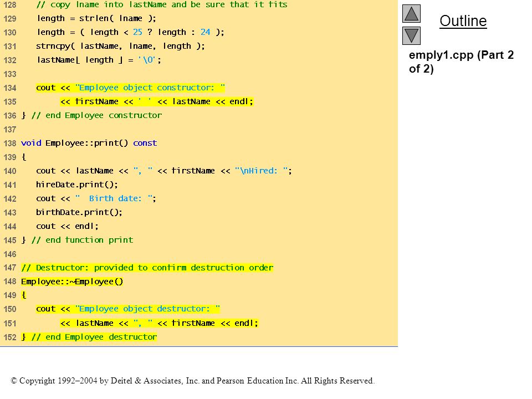Click line 129 length = strlen( lname )
The width and height of the screenshot is (532, 399).
coord(96,18)
